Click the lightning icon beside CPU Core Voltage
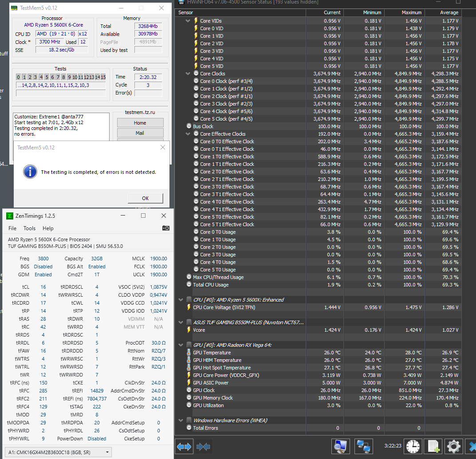Image resolution: width=476 pixels, height=459 pixels. [x=189, y=307]
